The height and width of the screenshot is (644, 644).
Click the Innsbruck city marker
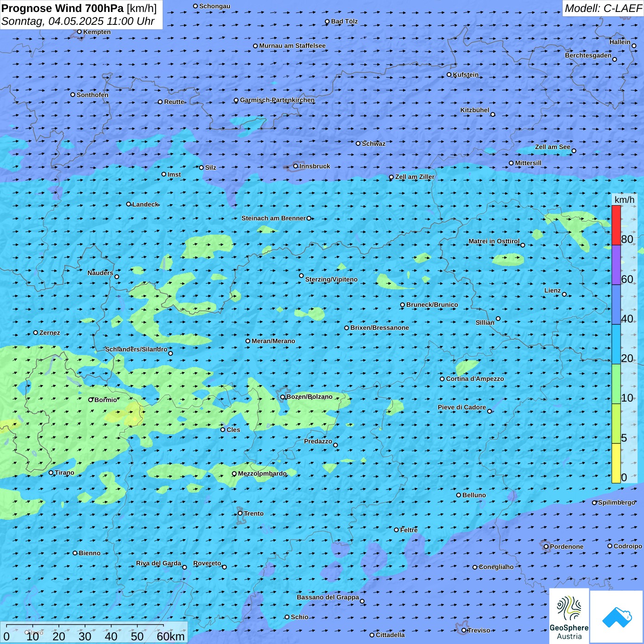coord(296,166)
